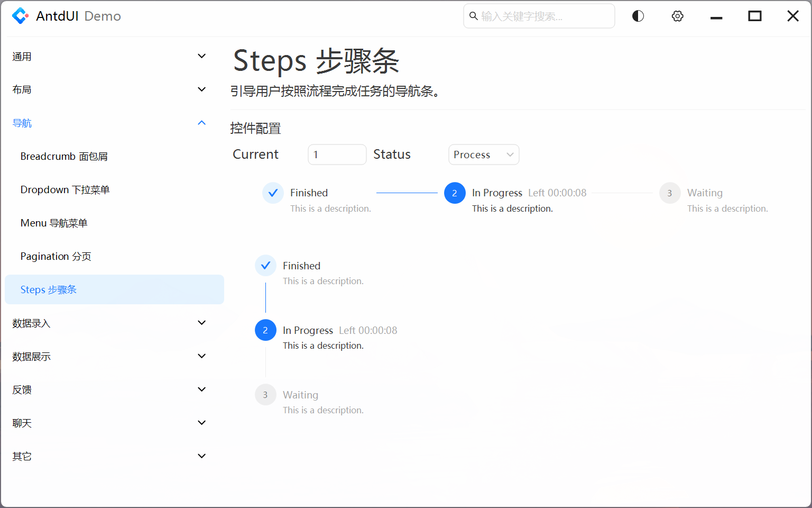Select the blue step 2 circle labeled In Progress
Viewport: 812px width, 508px height.
455,193
